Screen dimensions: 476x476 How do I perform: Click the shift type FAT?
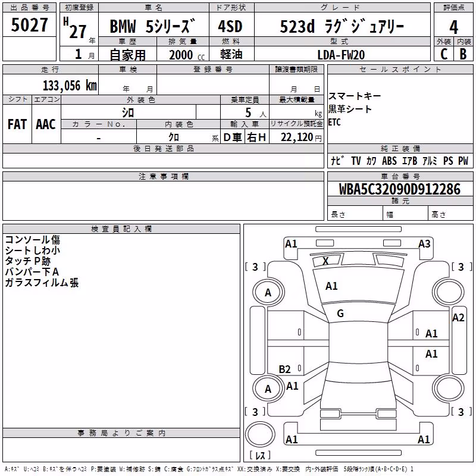[17, 124]
